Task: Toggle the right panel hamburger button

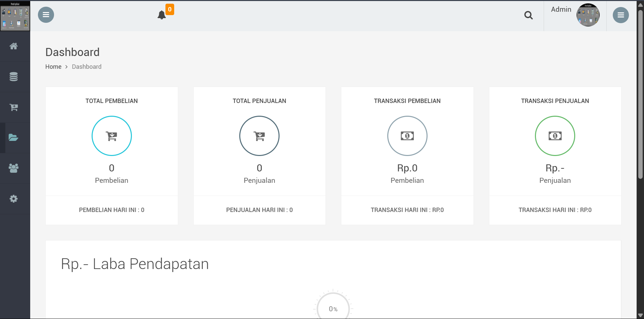Action: [x=621, y=15]
